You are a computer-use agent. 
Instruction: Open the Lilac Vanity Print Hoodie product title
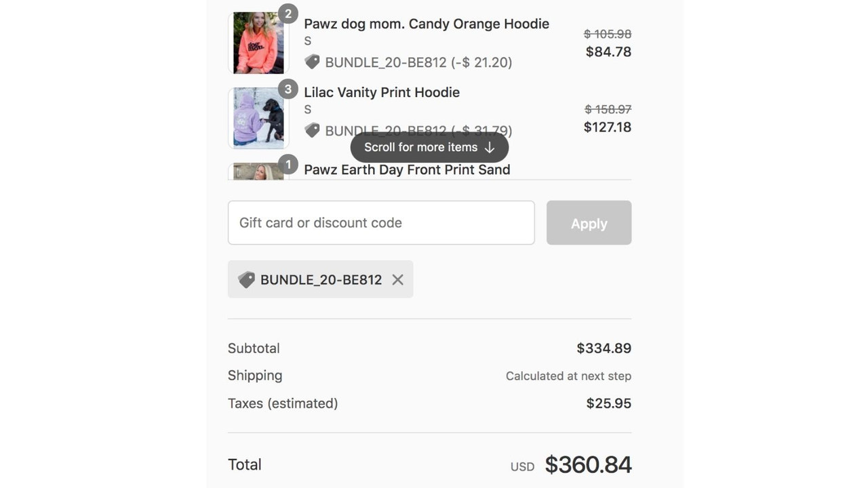(382, 92)
